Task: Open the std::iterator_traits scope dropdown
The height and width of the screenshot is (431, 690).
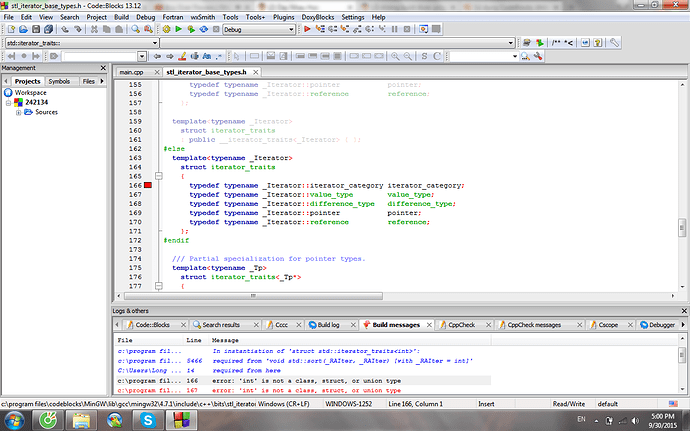Action: [x=156, y=43]
